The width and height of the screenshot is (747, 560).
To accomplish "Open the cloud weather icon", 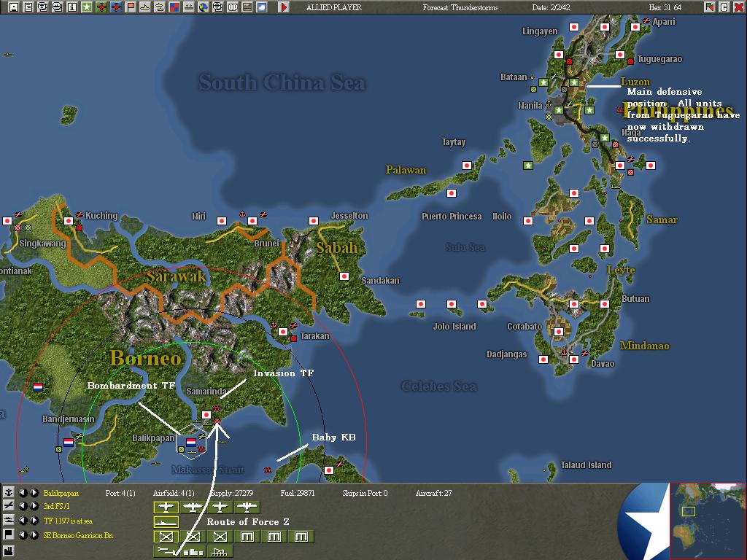I will coord(262,7).
